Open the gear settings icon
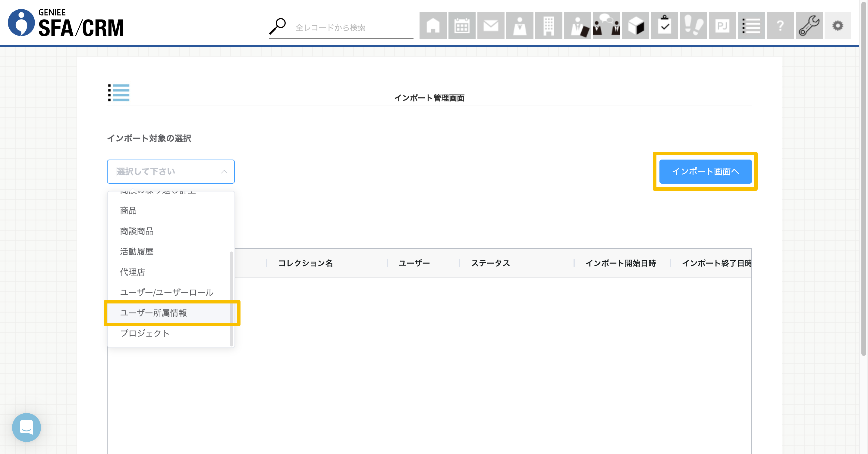Image resolution: width=868 pixels, height=454 pixels. pyautogui.click(x=838, y=26)
